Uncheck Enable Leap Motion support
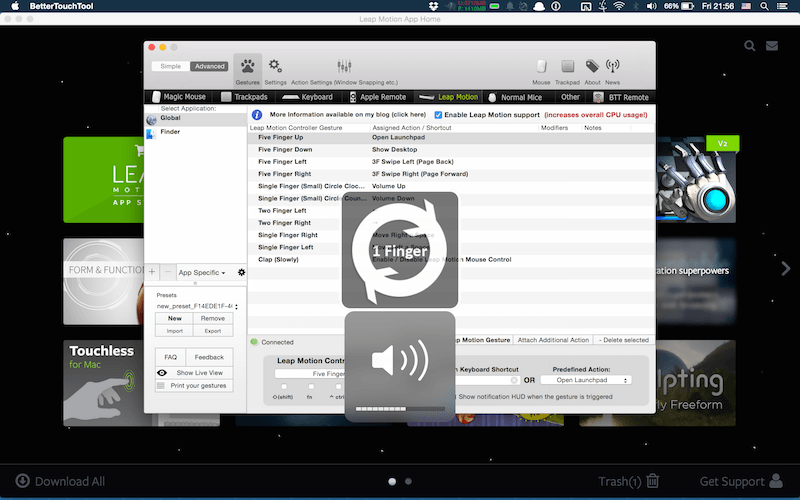The height and width of the screenshot is (500, 800). (x=438, y=115)
